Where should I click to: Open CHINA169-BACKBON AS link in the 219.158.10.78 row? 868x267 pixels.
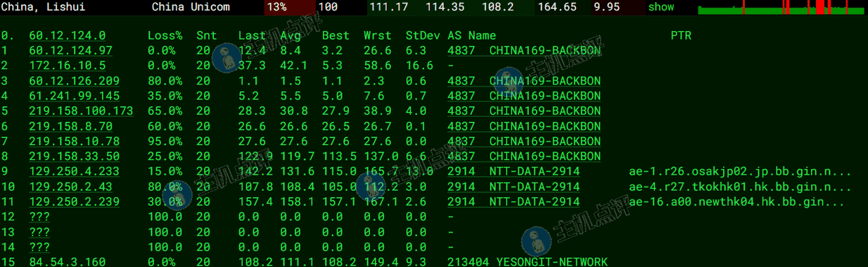pyautogui.click(x=524, y=142)
